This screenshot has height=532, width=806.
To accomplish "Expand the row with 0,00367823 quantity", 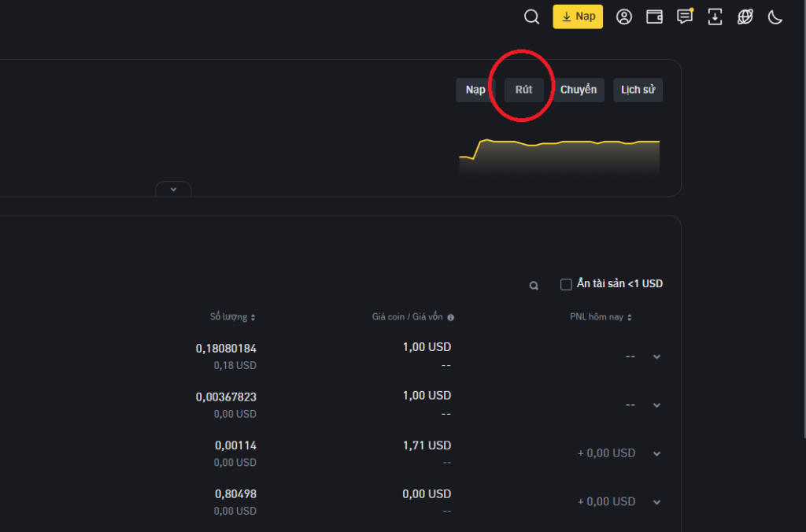I will point(656,405).
